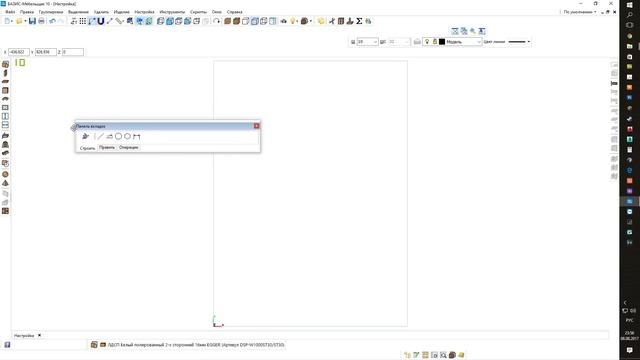
Task: Click the Z coordinate input field
Action: coord(73,52)
